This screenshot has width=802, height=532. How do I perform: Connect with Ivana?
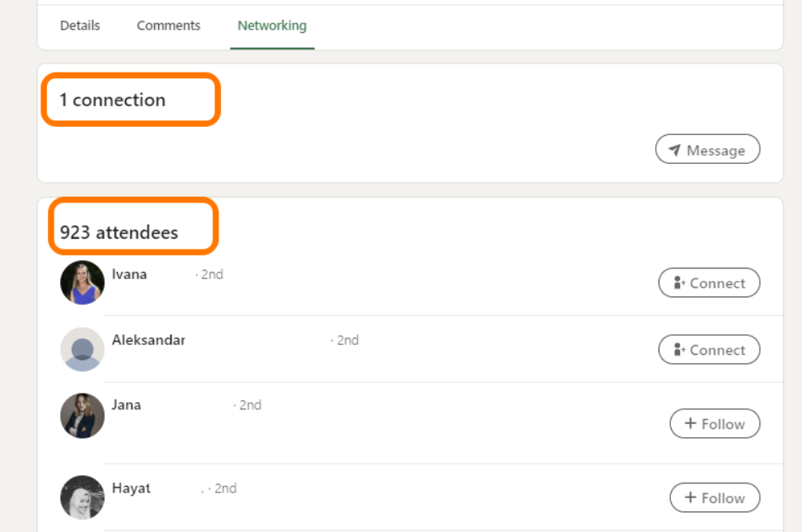(709, 282)
